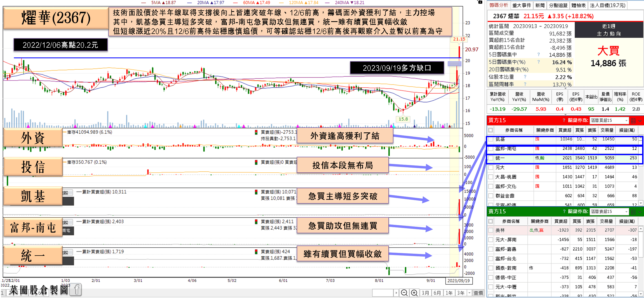Check the 美林 seller row checkbox

pyautogui.click(x=491, y=230)
